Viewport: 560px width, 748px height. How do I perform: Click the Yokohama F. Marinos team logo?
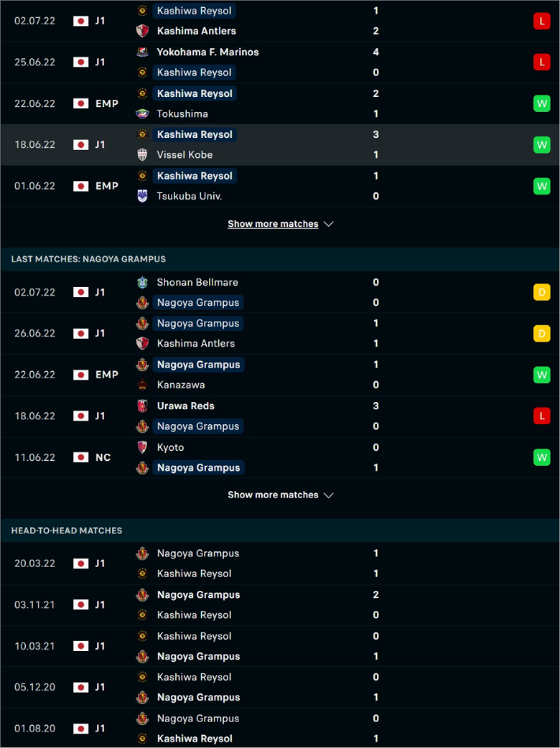click(142, 52)
